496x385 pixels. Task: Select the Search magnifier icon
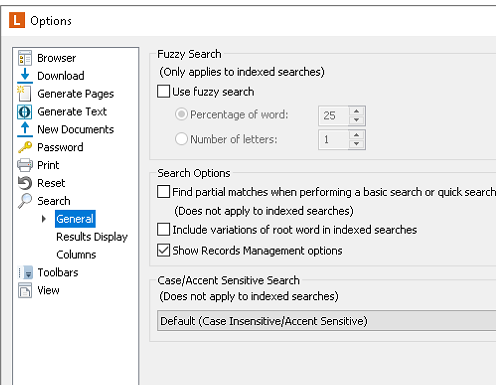tap(25, 201)
